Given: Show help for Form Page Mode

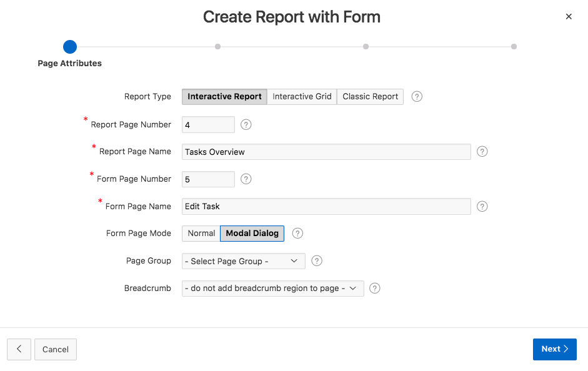Looking at the screenshot, I should tap(298, 234).
